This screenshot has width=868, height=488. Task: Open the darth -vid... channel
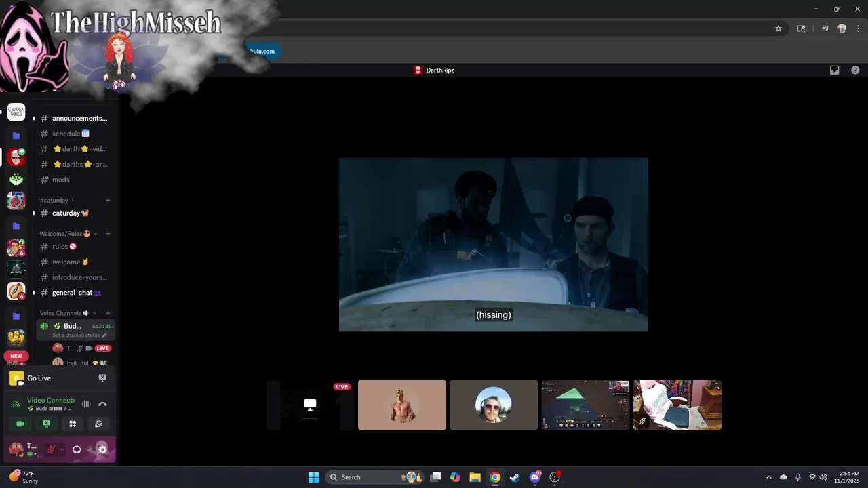tap(75, 149)
